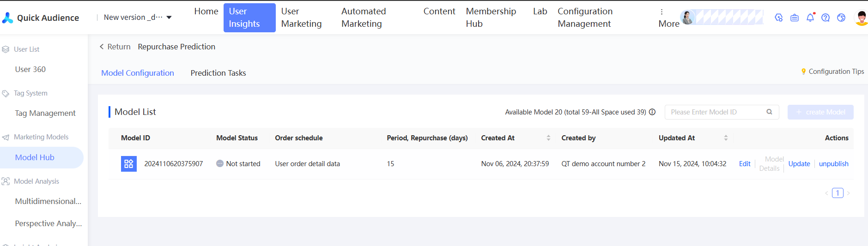Click the Model Analysis section icon
This screenshot has width=868, height=246.
[6, 181]
